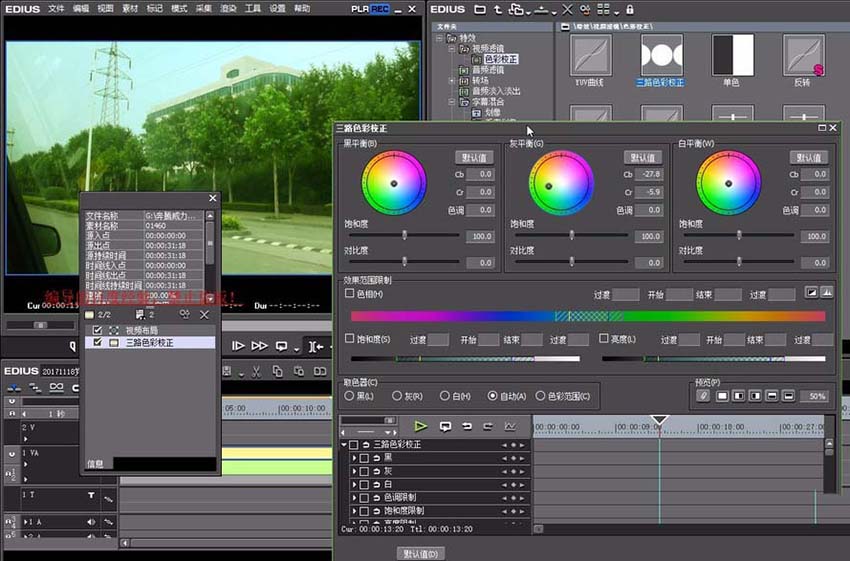
Task: Select full-frame preview mode icon
Action: tap(722, 396)
